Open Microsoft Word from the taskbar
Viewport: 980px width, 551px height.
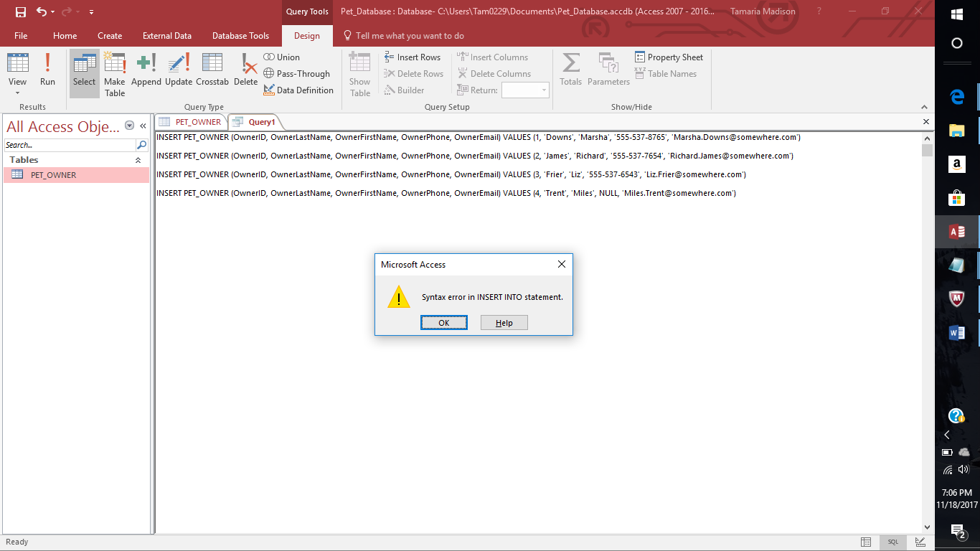pos(956,333)
